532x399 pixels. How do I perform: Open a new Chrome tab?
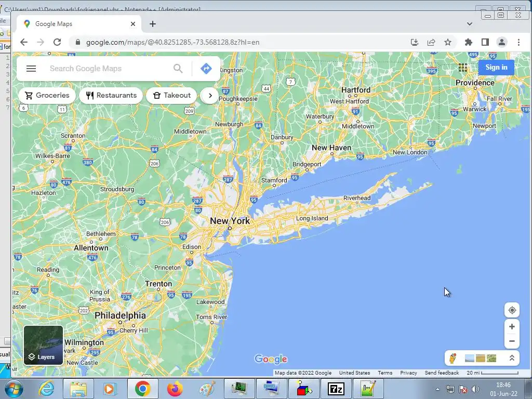(153, 24)
